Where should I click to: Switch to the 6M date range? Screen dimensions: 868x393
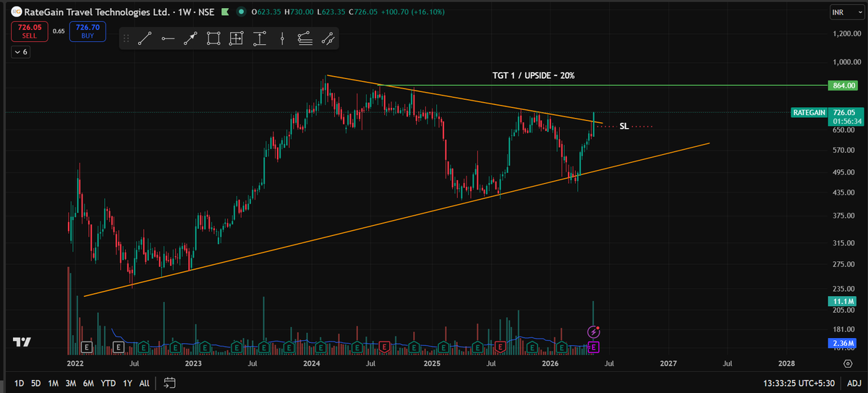pyautogui.click(x=89, y=382)
